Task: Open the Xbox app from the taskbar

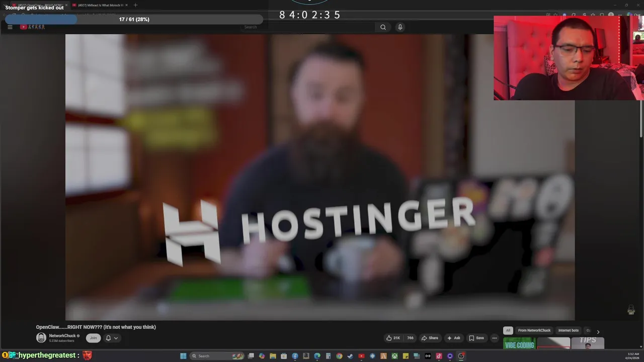Action: (394, 356)
